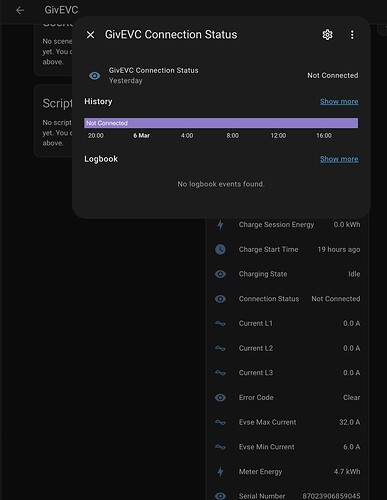Click the clock icon for Charge Start Time
Image resolution: width=387 pixels, height=500 pixels.
click(220, 249)
